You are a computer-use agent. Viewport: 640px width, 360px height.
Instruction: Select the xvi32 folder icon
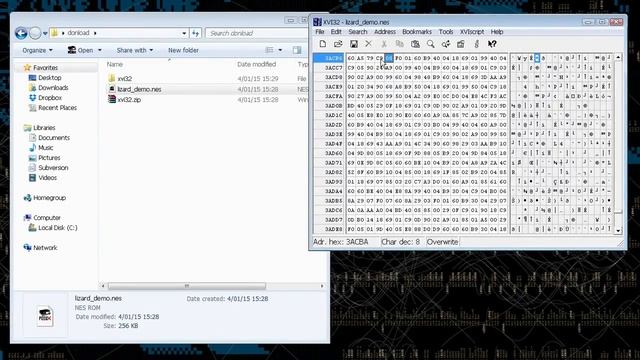112,78
